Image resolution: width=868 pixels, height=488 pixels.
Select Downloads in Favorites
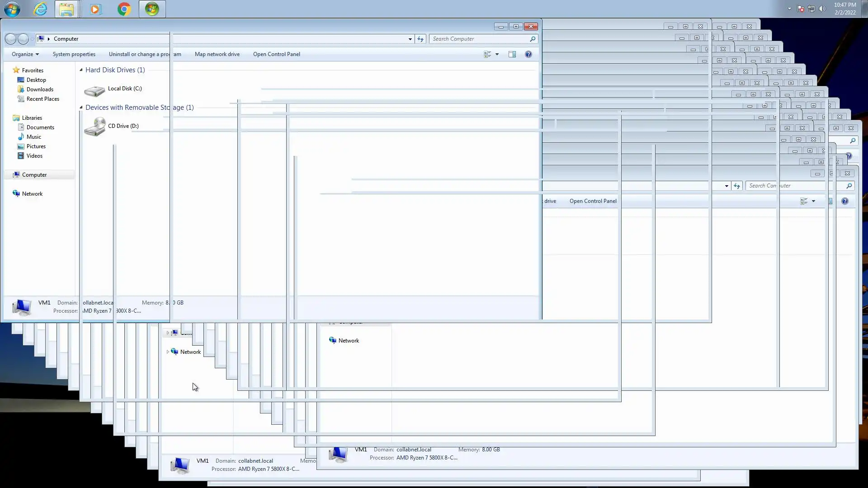(x=40, y=89)
